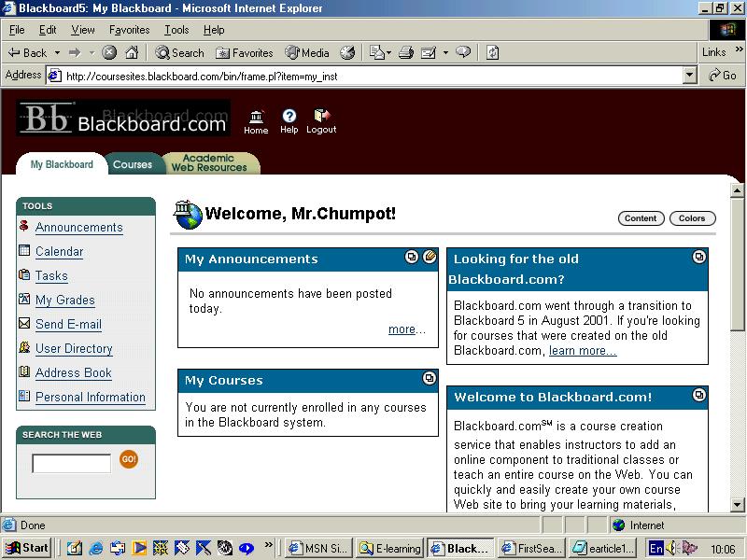Viewport: 747px width, 560px height.
Task: Open the View menu
Action: (83, 30)
